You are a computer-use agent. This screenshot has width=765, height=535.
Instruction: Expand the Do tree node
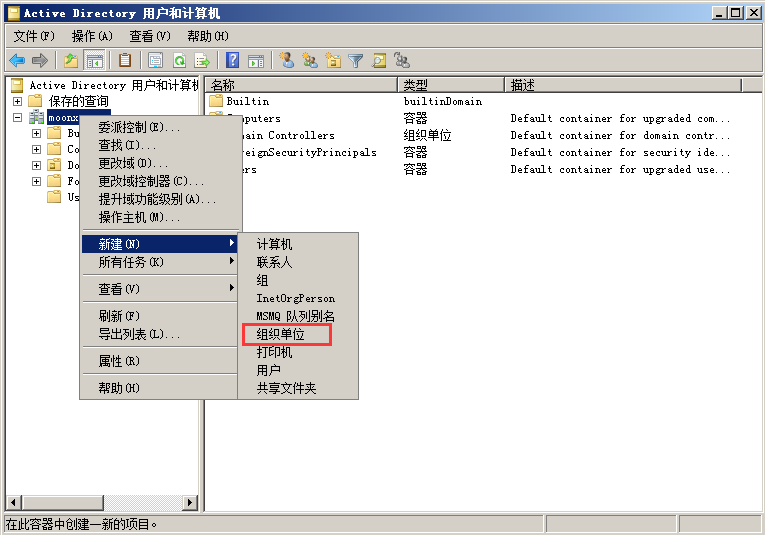(36, 165)
